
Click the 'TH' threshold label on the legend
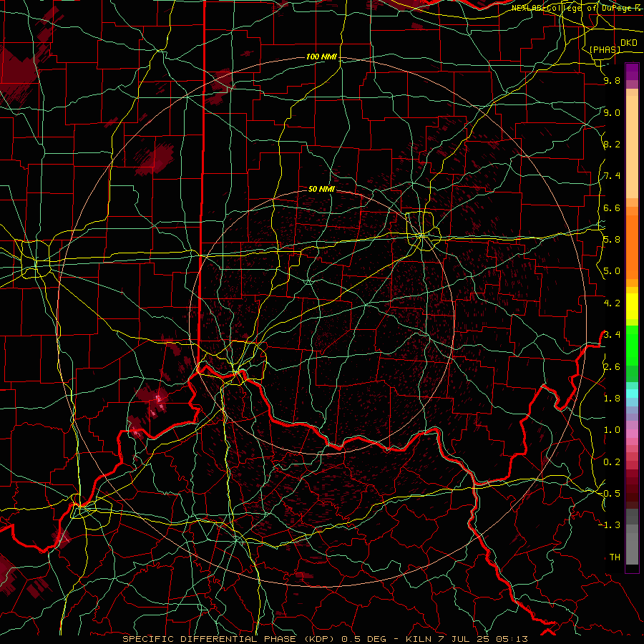[x=615, y=557]
